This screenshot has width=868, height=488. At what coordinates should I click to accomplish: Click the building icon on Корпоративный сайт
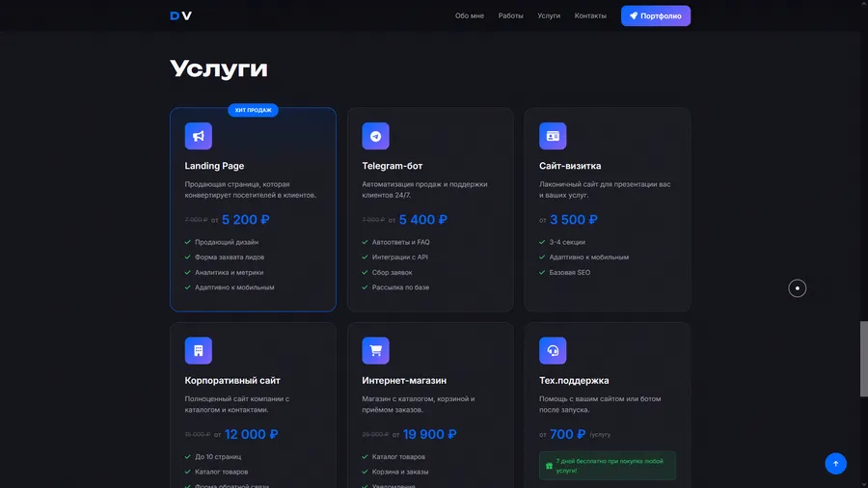[x=198, y=351]
